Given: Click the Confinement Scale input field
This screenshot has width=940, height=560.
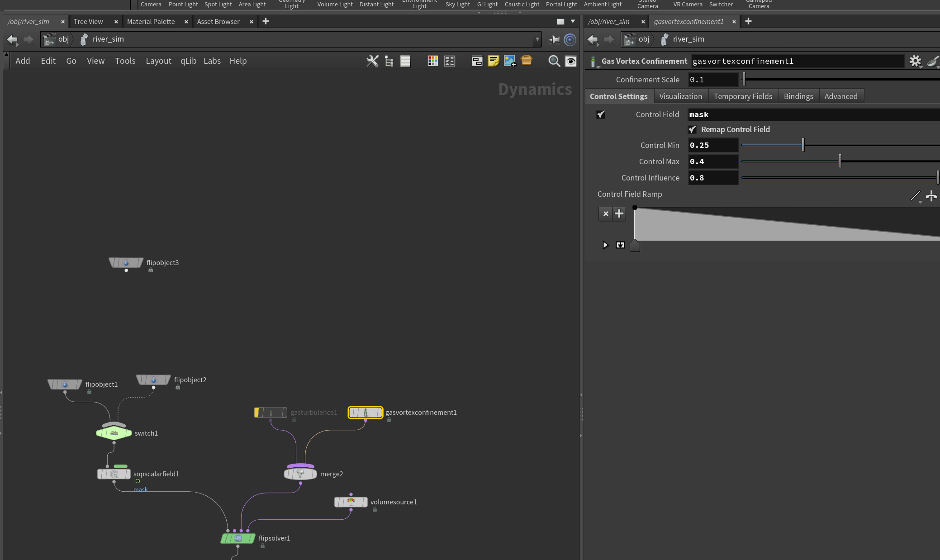Looking at the screenshot, I should [x=713, y=80].
